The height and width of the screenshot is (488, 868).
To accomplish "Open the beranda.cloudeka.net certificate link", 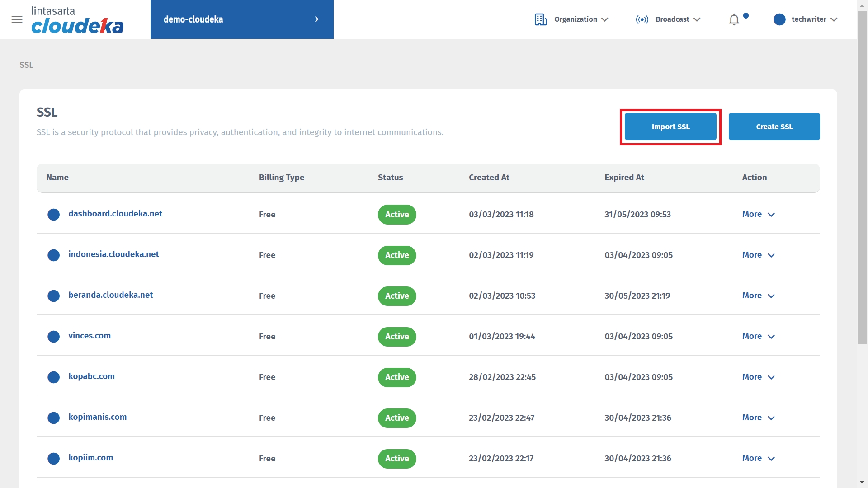I will (x=111, y=295).
